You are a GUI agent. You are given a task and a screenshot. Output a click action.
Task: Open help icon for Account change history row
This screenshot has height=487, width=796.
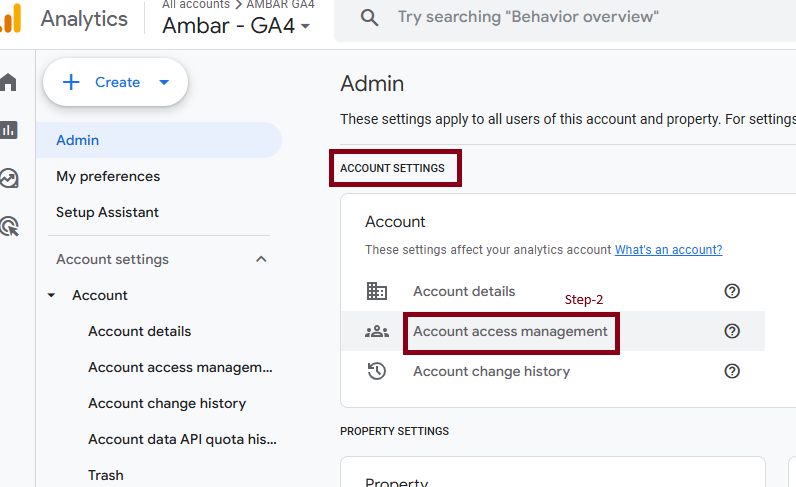click(x=732, y=371)
